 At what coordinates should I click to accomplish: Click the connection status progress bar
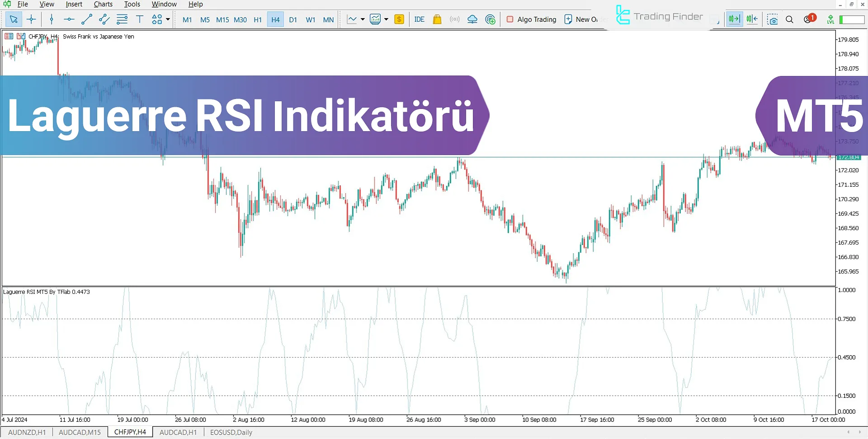click(852, 19)
